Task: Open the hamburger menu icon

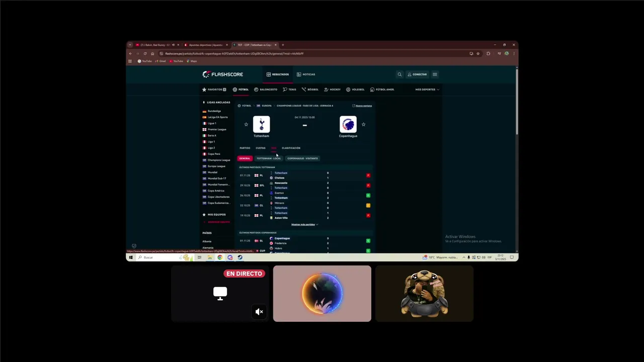Action: point(435,74)
